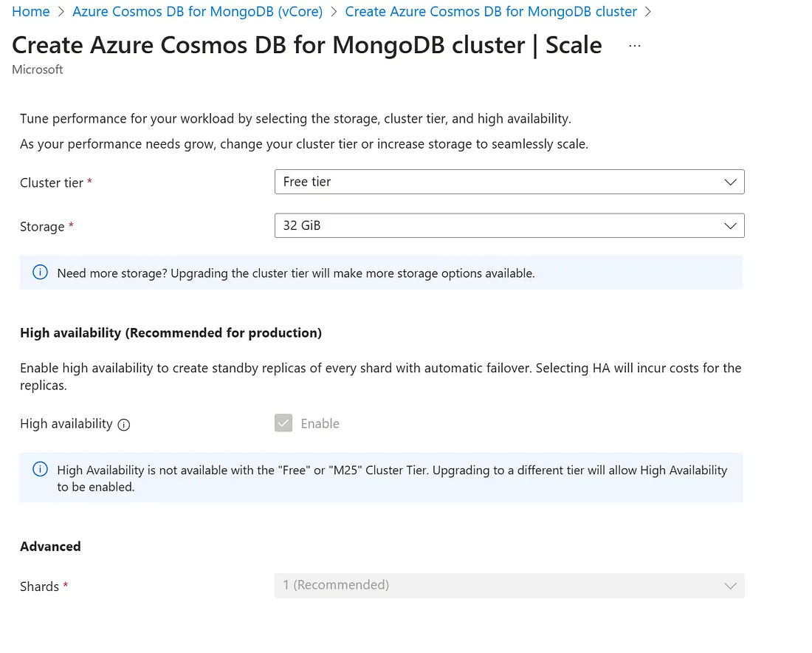Go to Home breadcrumb link

(x=30, y=11)
